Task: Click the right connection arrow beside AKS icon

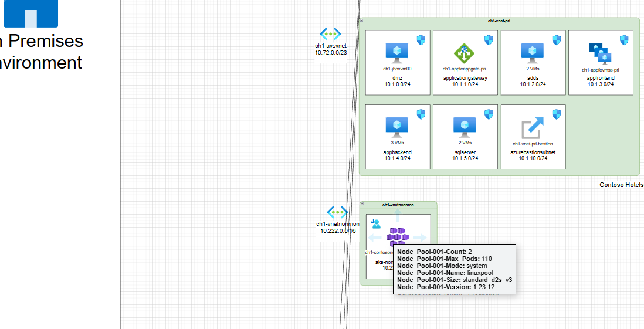Action: [420, 238]
